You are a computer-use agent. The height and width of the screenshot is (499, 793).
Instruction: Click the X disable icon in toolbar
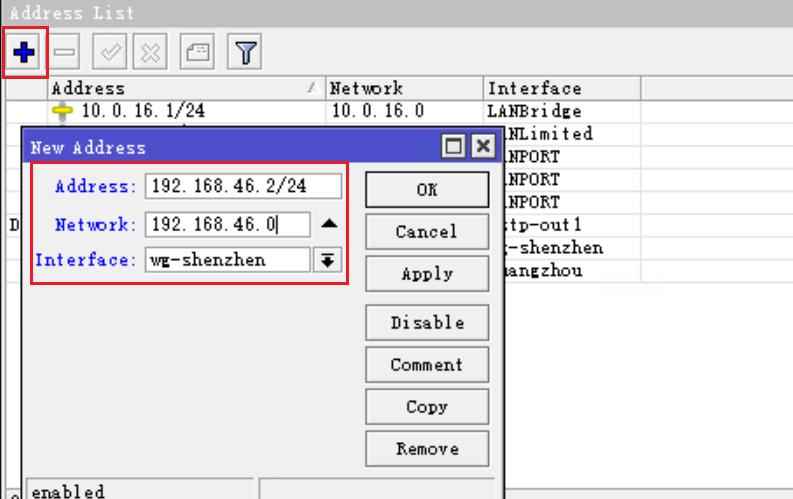click(x=150, y=51)
